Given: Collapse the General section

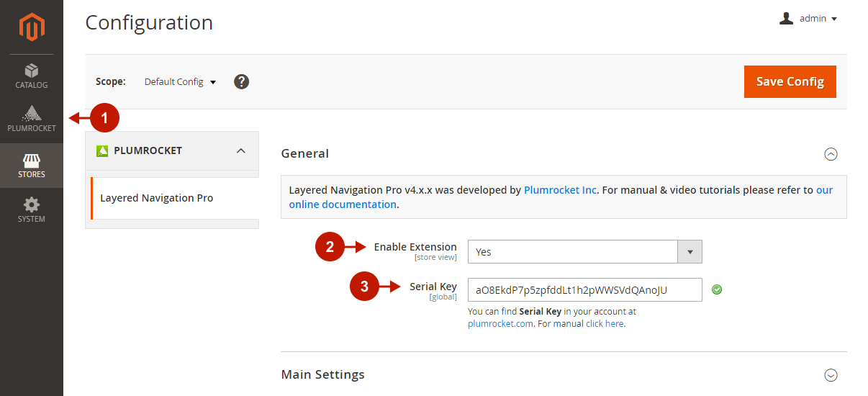Looking at the screenshot, I should pos(831,153).
